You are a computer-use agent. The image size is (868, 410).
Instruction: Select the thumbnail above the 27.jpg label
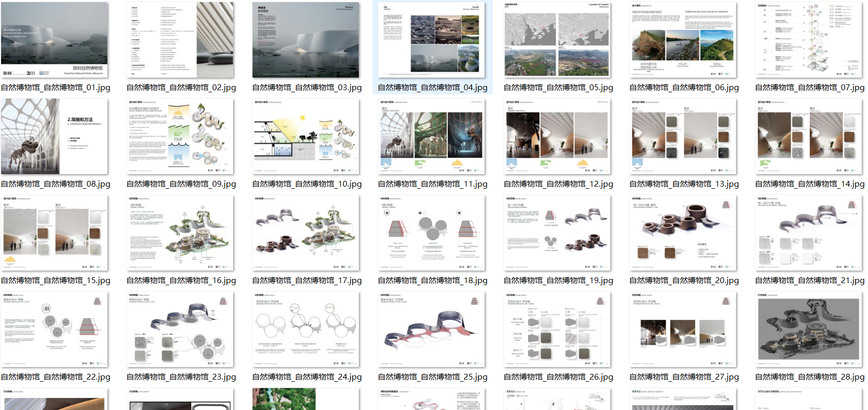click(683, 329)
